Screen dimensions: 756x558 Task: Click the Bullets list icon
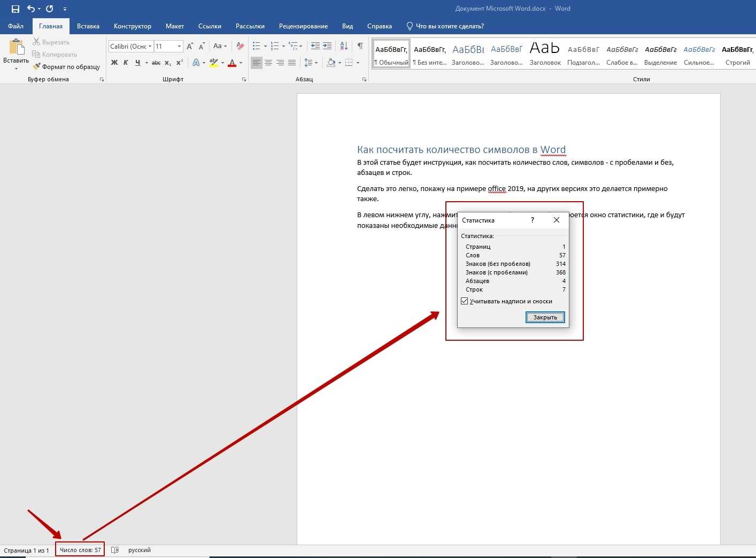tap(256, 47)
